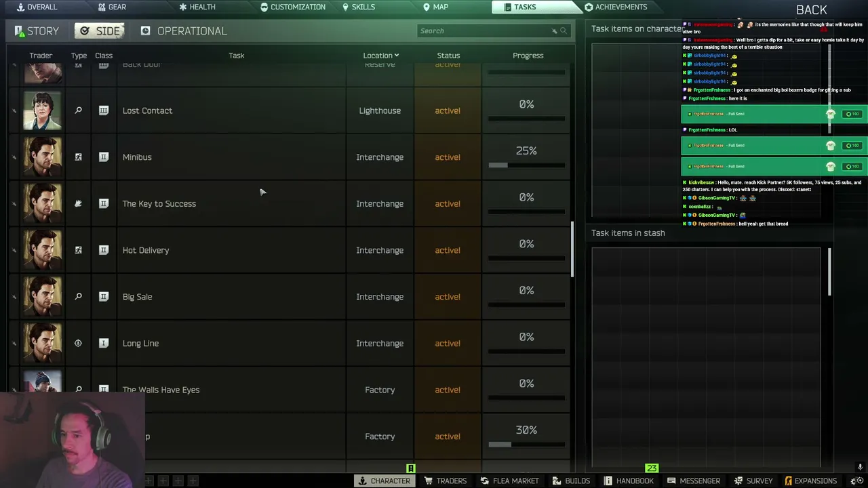Click the search magnifier icon
868x488 pixels.
[x=564, y=30]
